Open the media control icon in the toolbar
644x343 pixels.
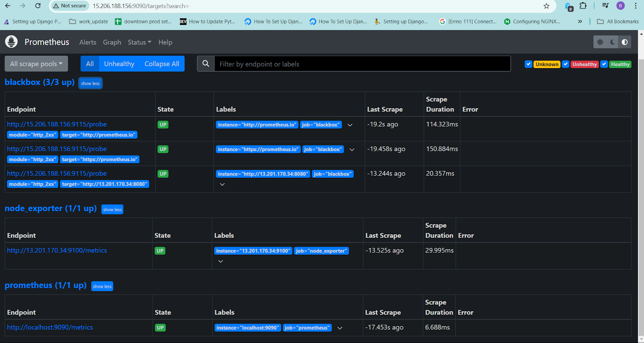click(x=605, y=6)
